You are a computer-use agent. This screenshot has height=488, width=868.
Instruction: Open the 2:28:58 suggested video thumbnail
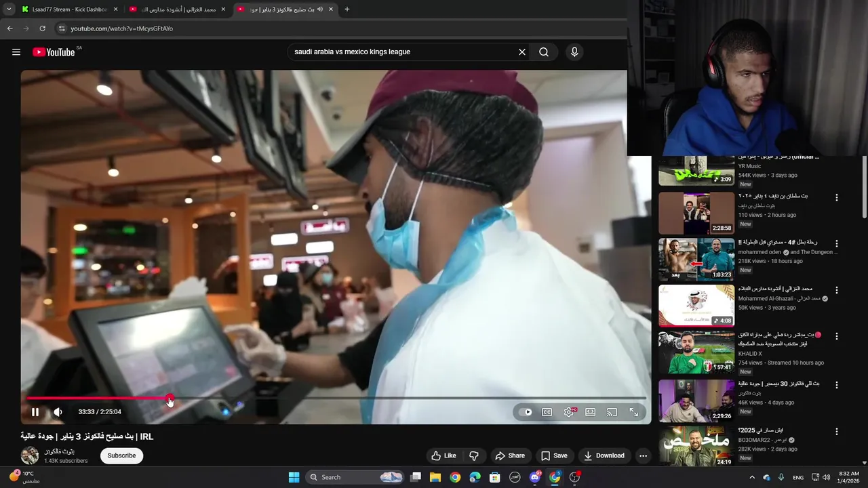coord(696,213)
